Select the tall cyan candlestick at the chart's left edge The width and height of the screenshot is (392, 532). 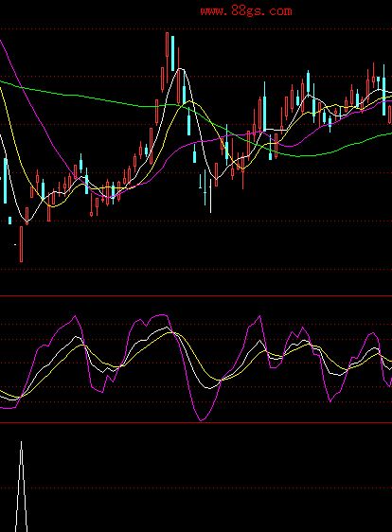click(5, 181)
